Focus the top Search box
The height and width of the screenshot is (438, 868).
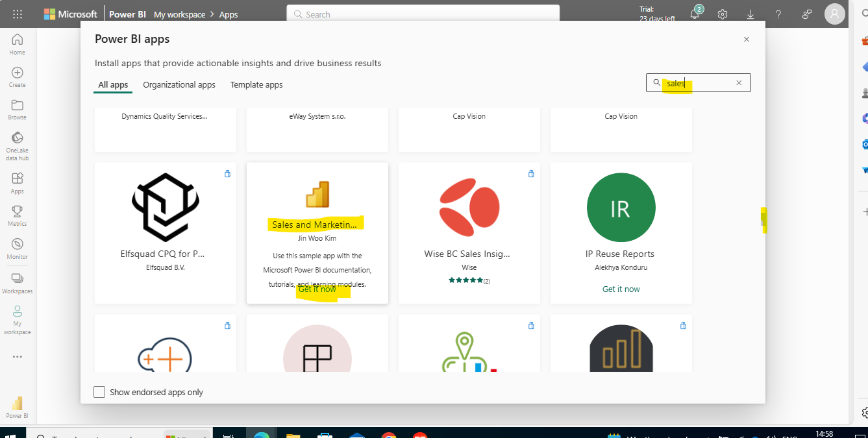point(423,14)
